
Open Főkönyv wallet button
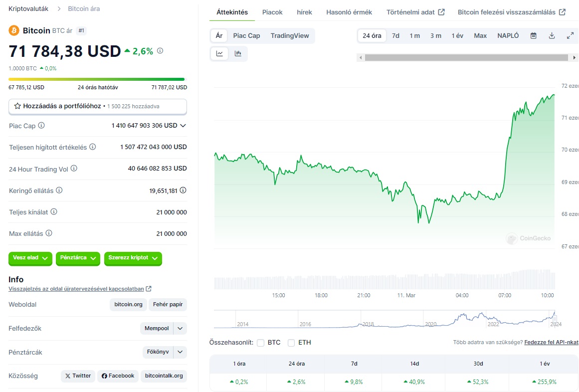(158, 352)
